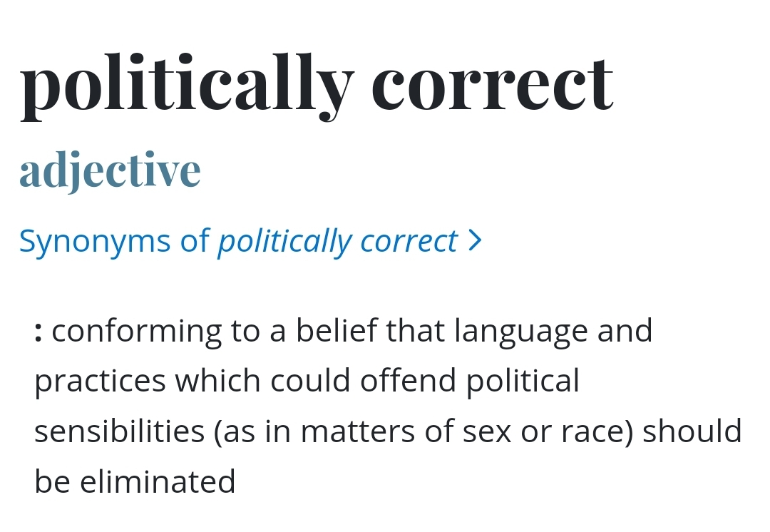Image resolution: width=770 pixels, height=532 pixels.
Task: Click the word 'politically' in the large heading
Action: pos(187,86)
